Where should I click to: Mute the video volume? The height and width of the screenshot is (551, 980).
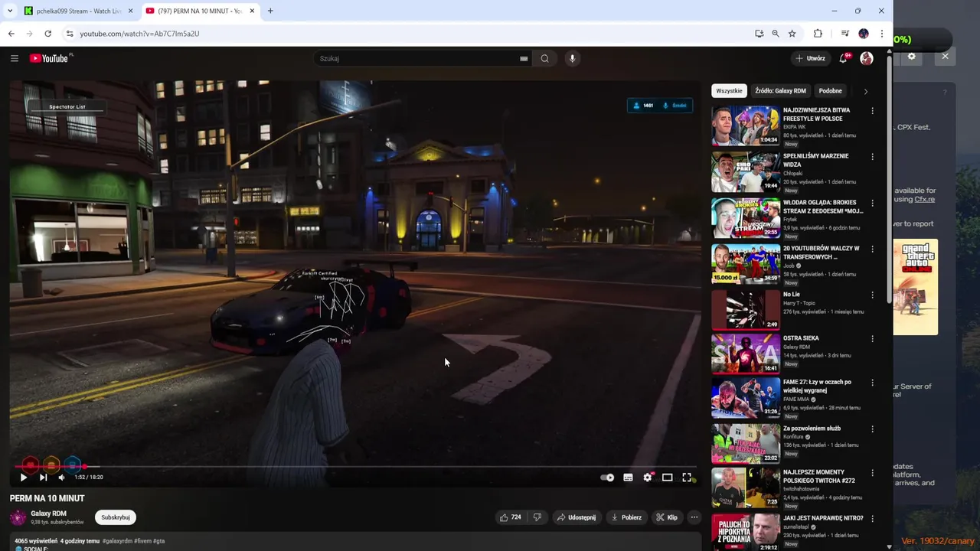(x=61, y=477)
